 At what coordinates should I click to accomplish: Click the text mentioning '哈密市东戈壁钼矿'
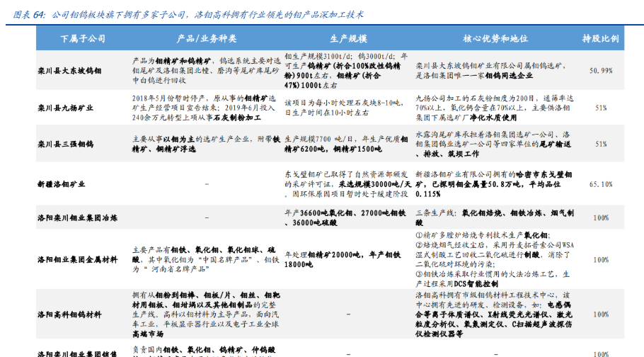click(494, 184)
